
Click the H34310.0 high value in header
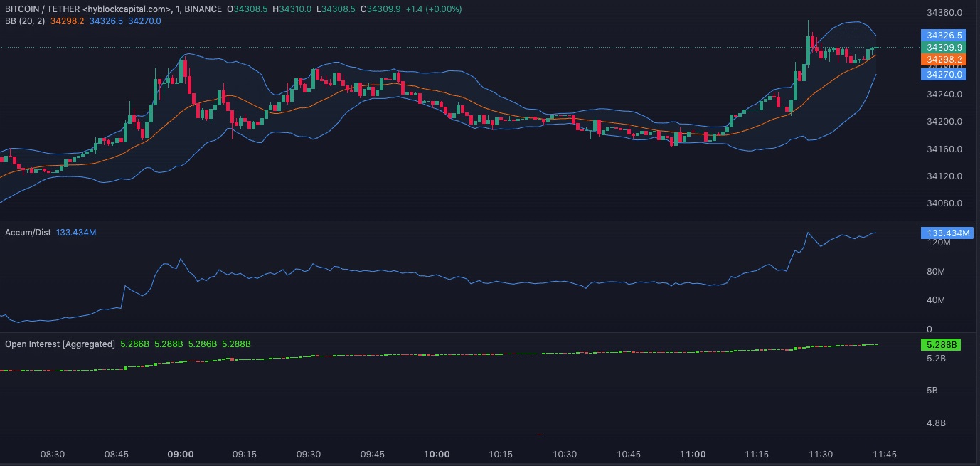click(292, 9)
